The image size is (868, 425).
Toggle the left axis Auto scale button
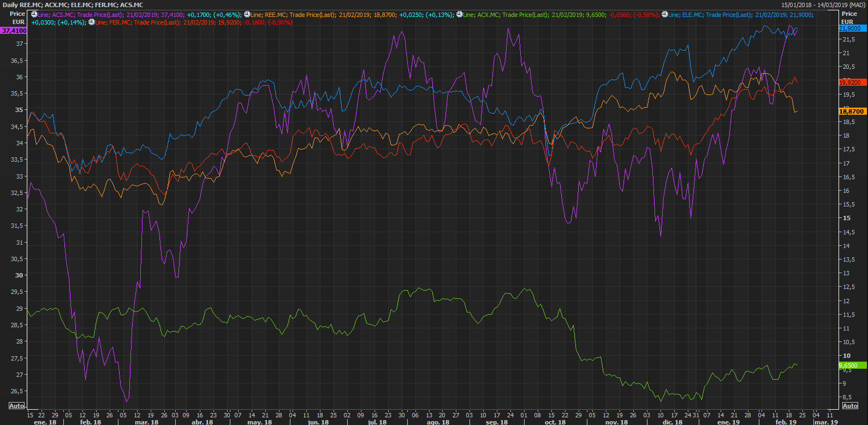(x=16, y=406)
